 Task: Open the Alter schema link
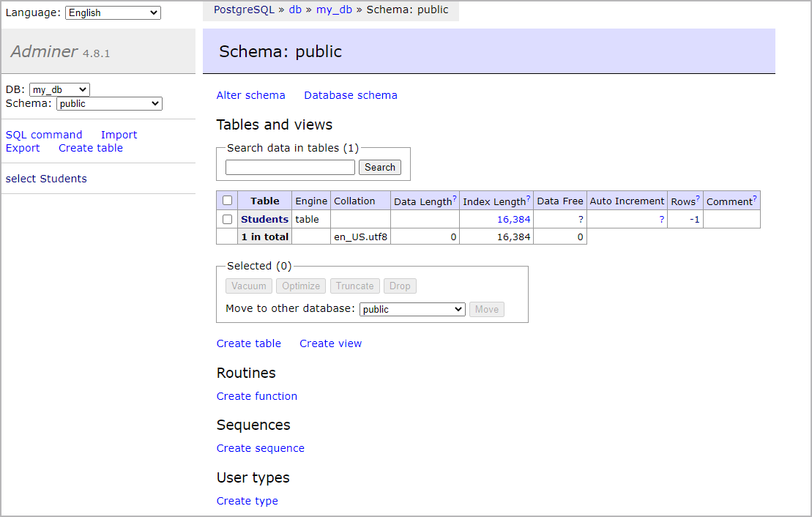click(250, 95)
